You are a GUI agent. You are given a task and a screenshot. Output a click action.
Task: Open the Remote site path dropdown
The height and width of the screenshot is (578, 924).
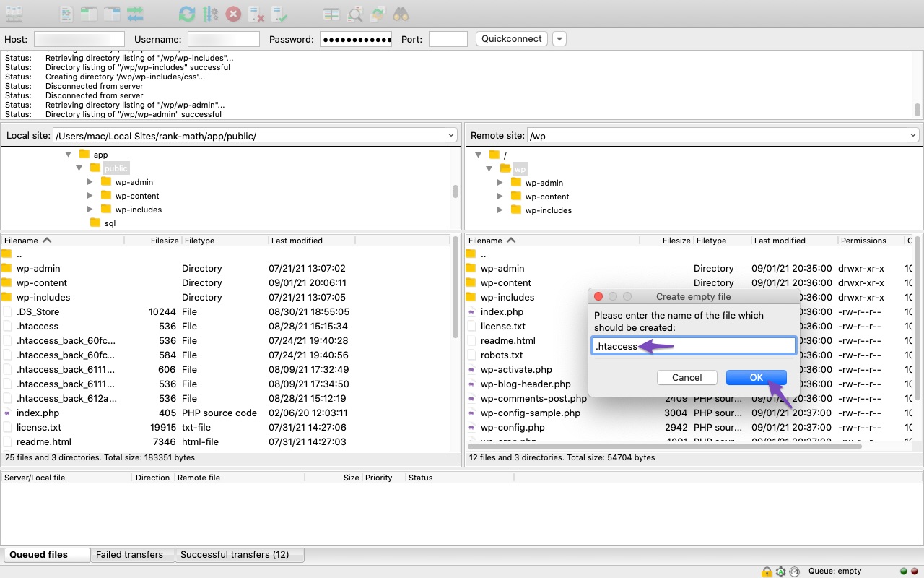click(913, 135)
